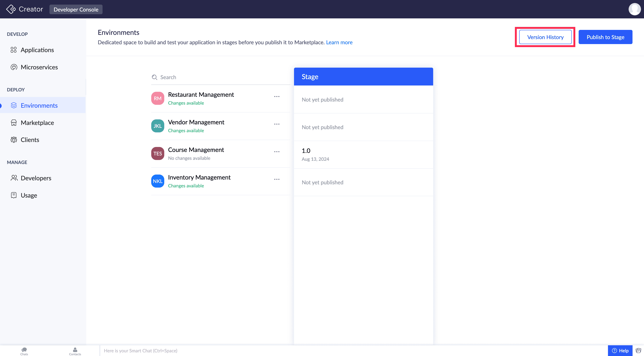This screenshot has width=644, height=356.
Task: Open the Vendor Management more options menu
Action: coord(277,124)
